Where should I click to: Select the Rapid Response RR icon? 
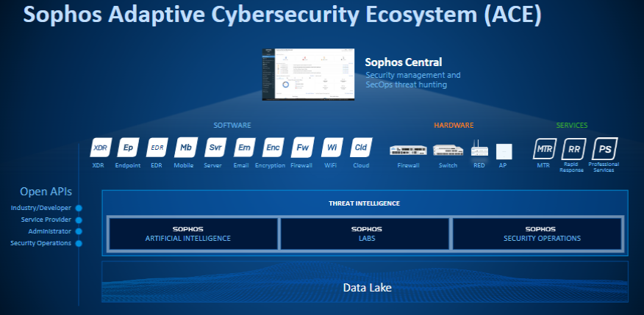(x=574, y=149)
